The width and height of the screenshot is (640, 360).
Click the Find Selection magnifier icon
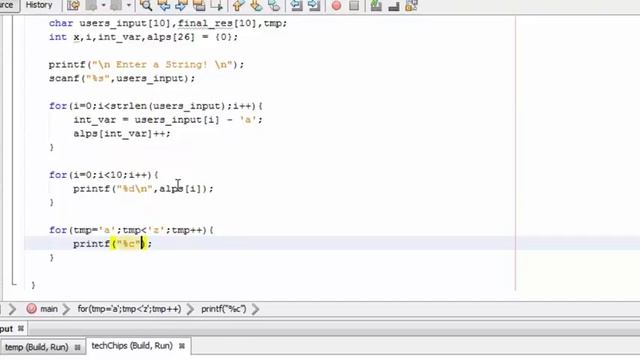click(x=146, y=6)
